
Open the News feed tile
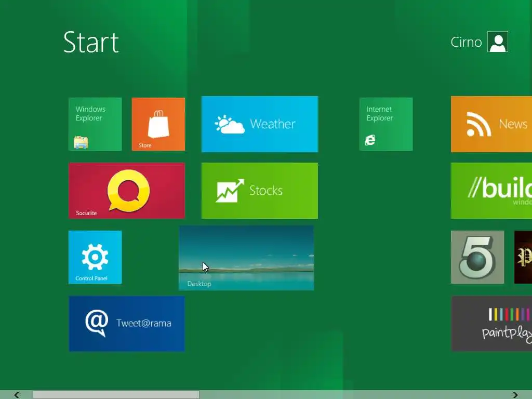tap(491, 124)
